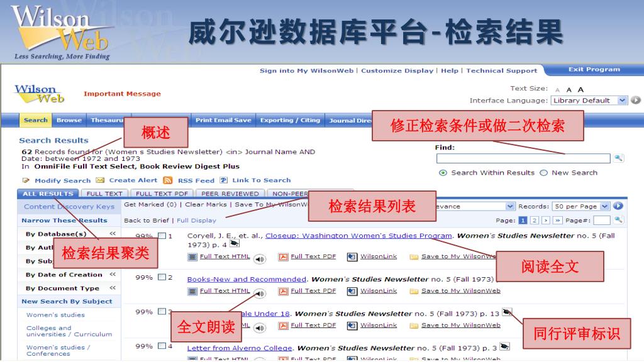Search by subject Women's studies / Conferences
The height and width of the screenshot is (362, 644).
pyautogui.click(x=58, y=350)
